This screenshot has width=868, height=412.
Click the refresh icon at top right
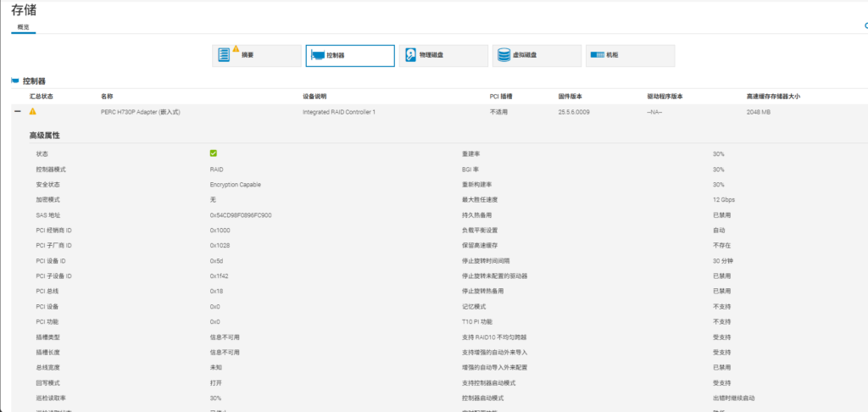[865, 27]
